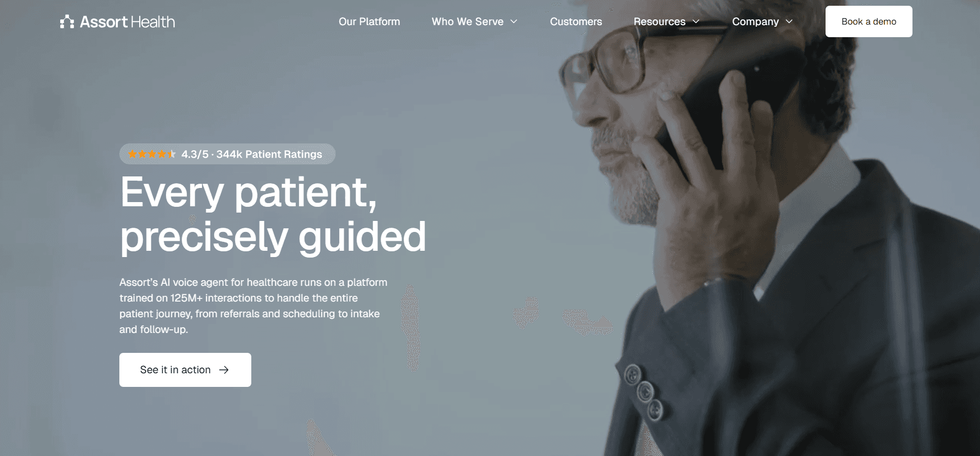This screenshot has height=456, width=980.
Task: Click the Assort Health wordmark text
Action: (x=127, y=21)
